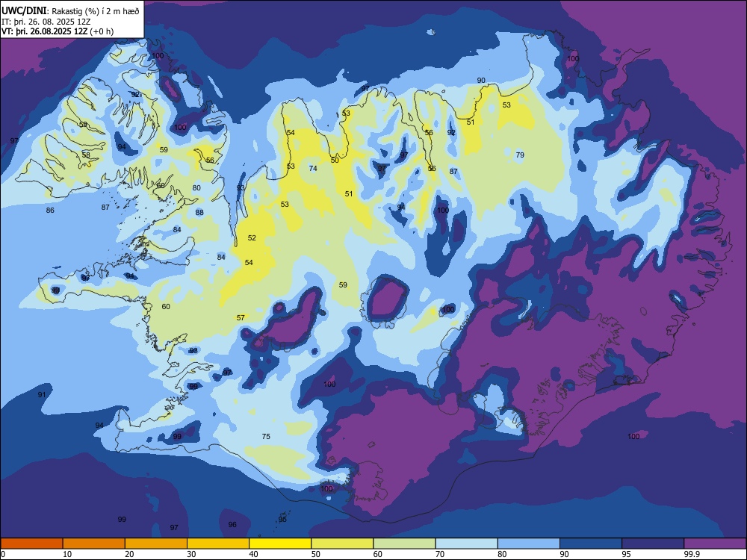Select the bright yellow 40–50 legend swatch
Screen dimensions: 747x560
click(280, 544)
